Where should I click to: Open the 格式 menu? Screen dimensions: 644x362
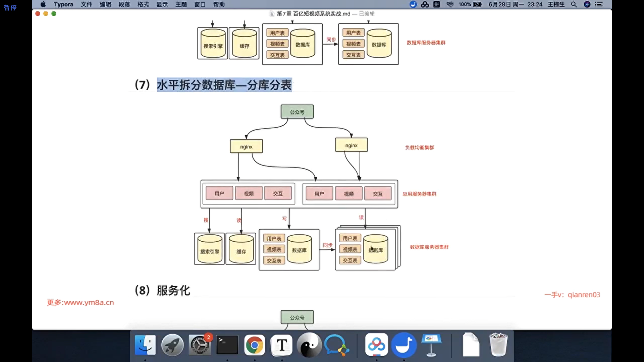point(143,4)
